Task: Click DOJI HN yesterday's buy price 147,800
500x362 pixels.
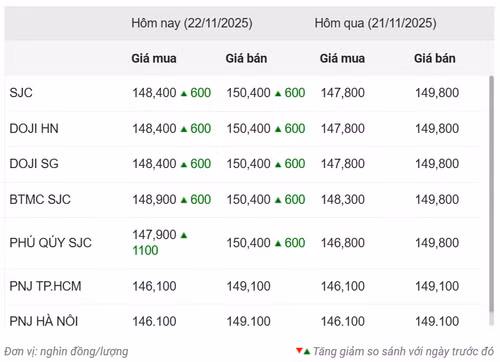Action: point(343,128)
